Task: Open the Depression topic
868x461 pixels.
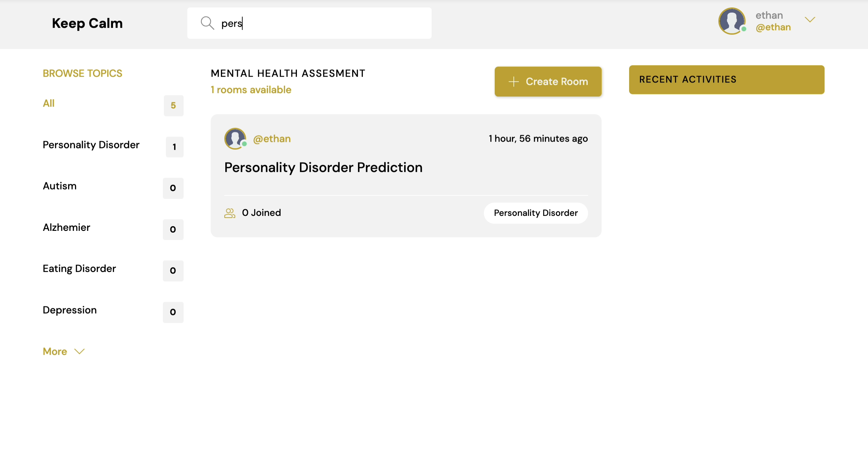Action: click(x=70, y=310)
